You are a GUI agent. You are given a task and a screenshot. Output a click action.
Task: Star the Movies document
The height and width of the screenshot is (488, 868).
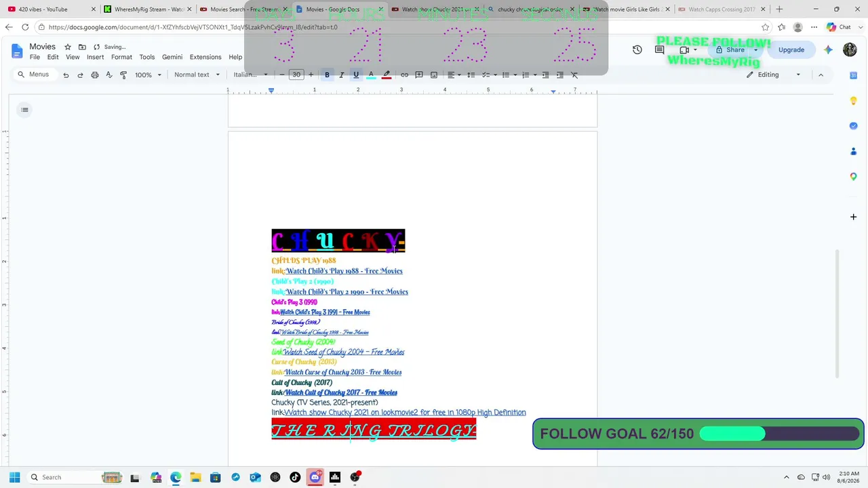[x=68, y=47]
